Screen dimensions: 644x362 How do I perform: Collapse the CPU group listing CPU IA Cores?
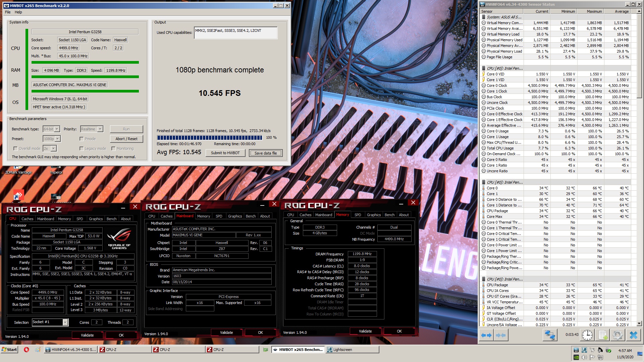click(x=484, y=279)
